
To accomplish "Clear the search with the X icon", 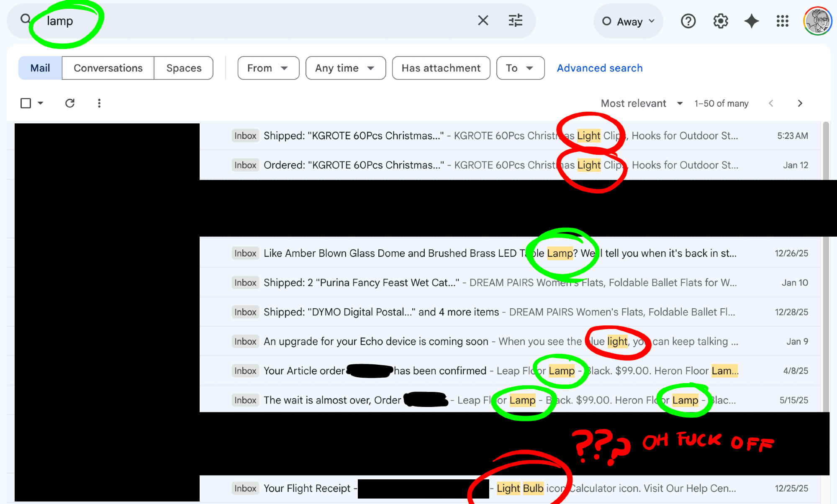I will pyautogui.click(x=483, y=20).
